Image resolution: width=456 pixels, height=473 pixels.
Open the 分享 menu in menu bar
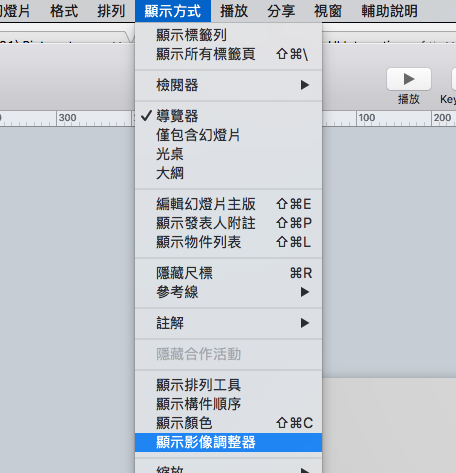point(281,11)
